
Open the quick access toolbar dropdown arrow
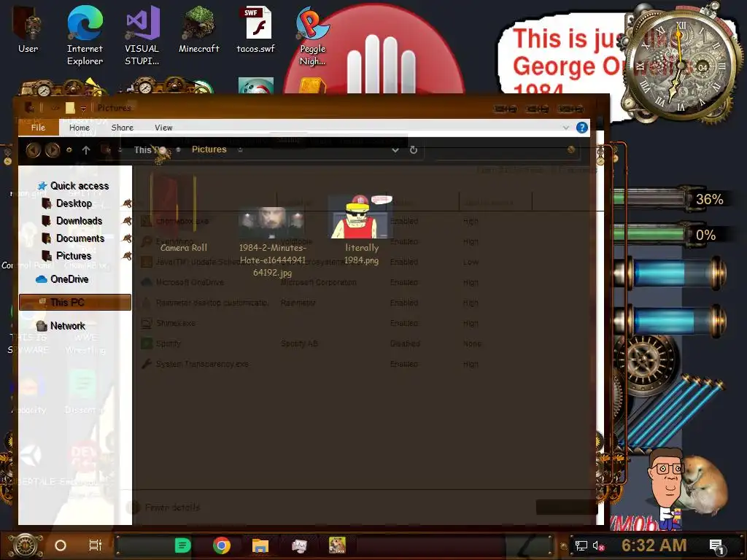[x=83, y=108]
